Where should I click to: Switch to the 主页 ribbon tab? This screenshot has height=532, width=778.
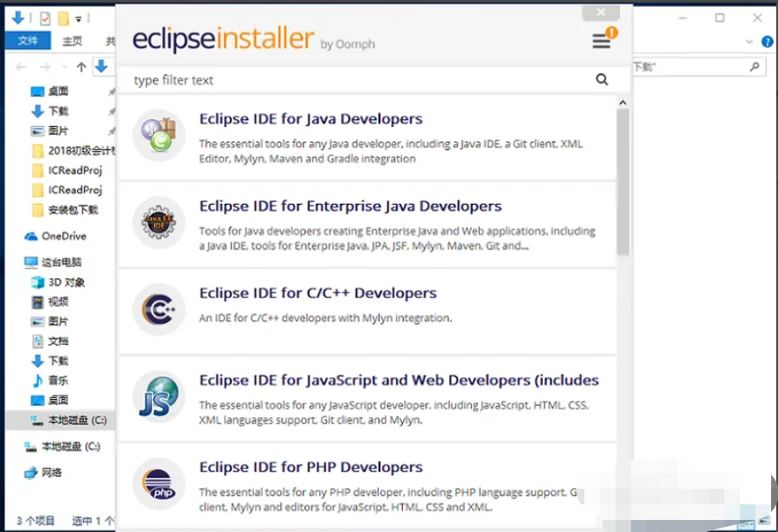click(73, 41)
